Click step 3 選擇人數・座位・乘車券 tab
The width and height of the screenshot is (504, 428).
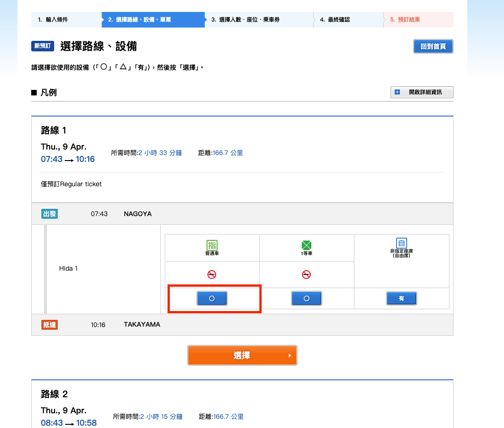[x=259, y=20]
